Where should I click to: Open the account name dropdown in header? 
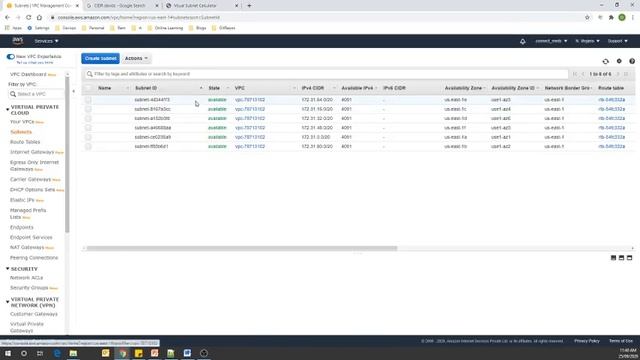point(551,41)
